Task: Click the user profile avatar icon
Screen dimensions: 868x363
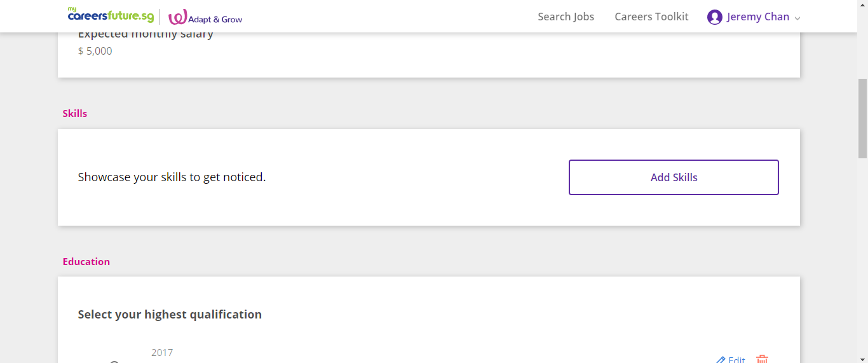Action: (714, 17)
